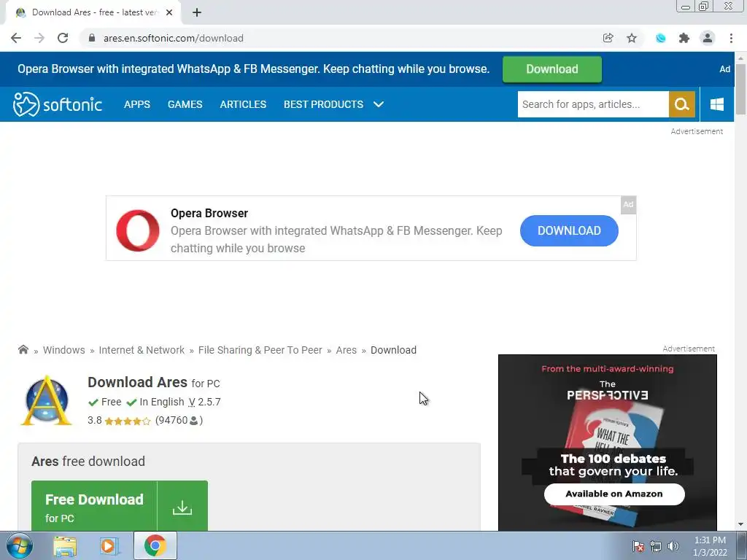Open the GAMES menu
The height and width of the screenshot is (560, 747).
click(185, 104)
